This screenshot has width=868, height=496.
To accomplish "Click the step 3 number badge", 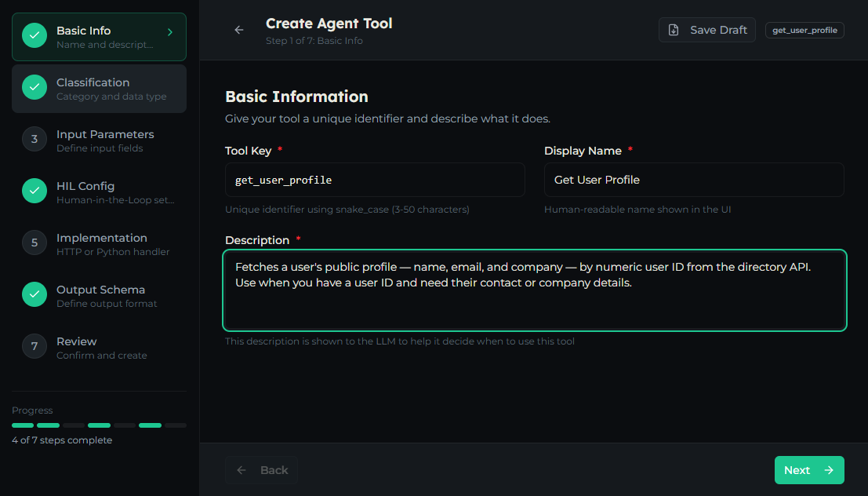I will 35,139.
